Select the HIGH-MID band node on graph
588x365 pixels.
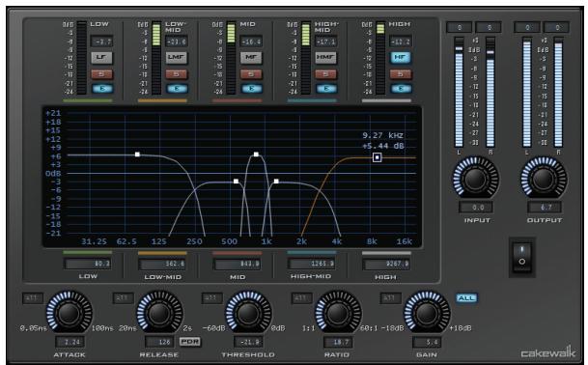tap(276, 182)
